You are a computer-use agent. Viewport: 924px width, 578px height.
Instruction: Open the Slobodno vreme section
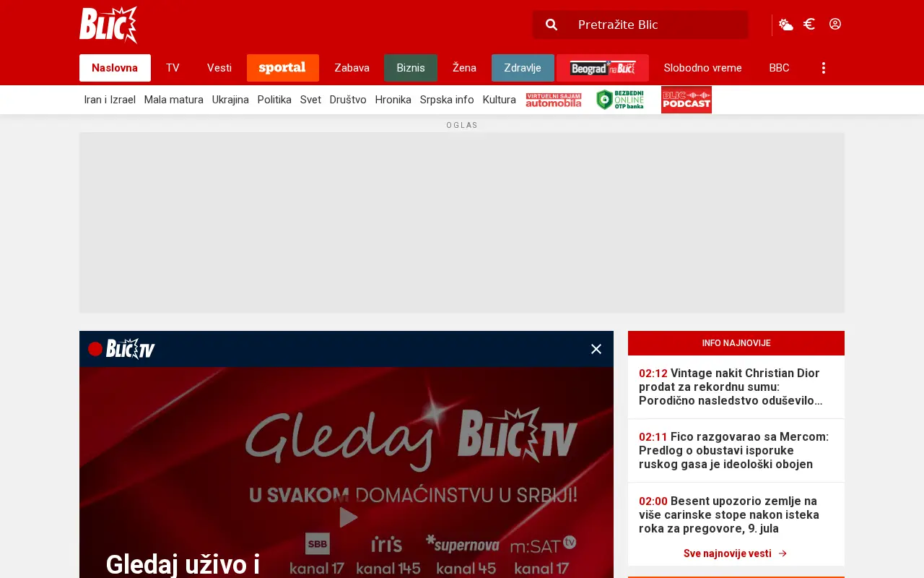(x=703, y=68)
